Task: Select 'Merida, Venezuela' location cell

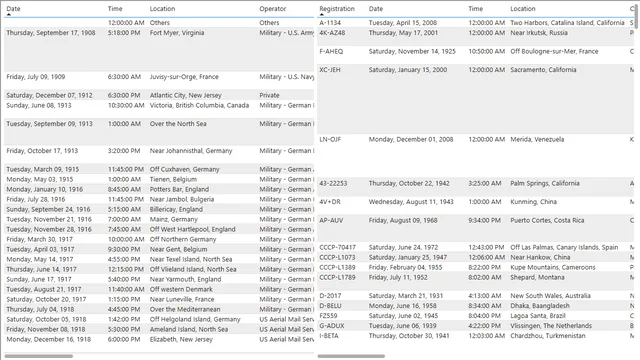Action: 537,139
